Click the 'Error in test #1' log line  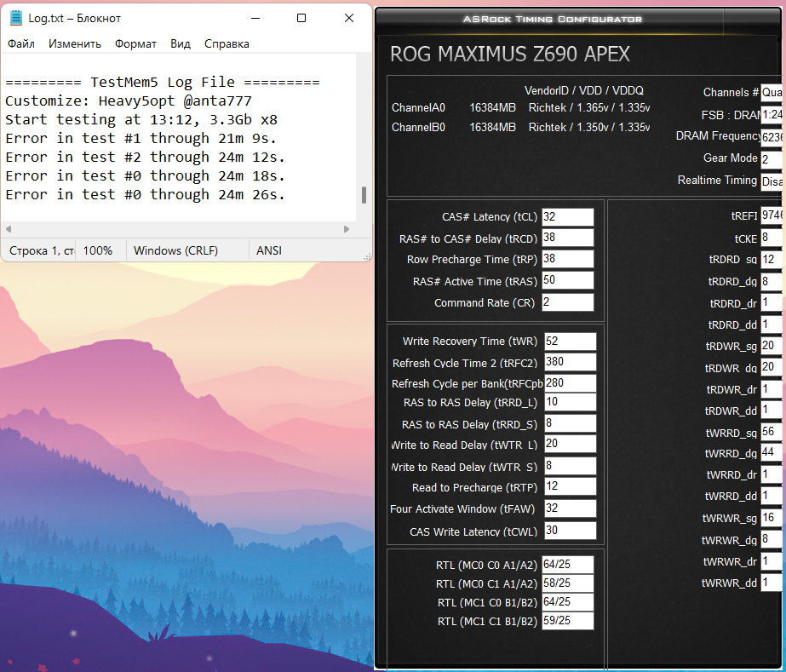(x=141, y=139)
